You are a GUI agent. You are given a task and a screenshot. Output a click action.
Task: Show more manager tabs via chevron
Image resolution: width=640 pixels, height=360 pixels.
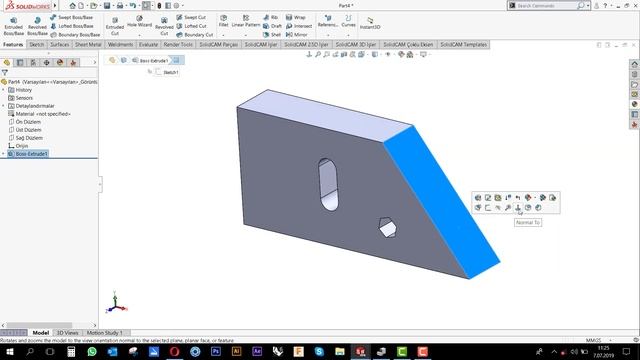[x=94, y=62]
